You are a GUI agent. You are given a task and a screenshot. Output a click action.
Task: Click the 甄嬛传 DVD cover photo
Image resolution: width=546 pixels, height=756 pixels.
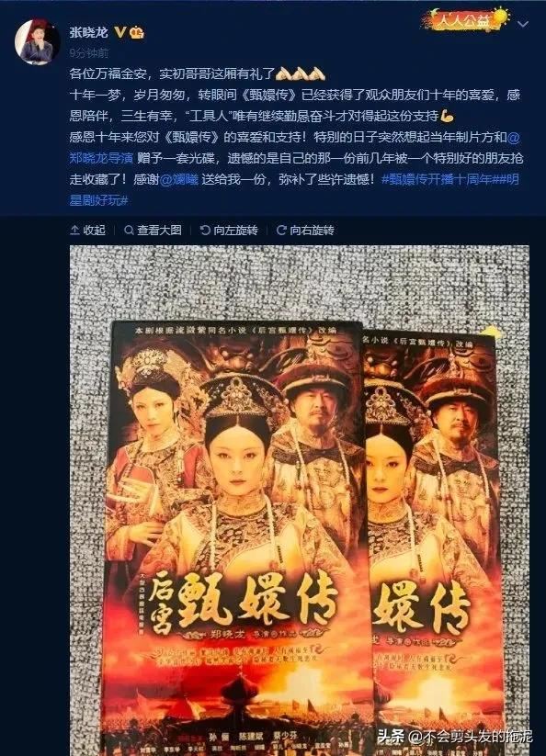300,501
